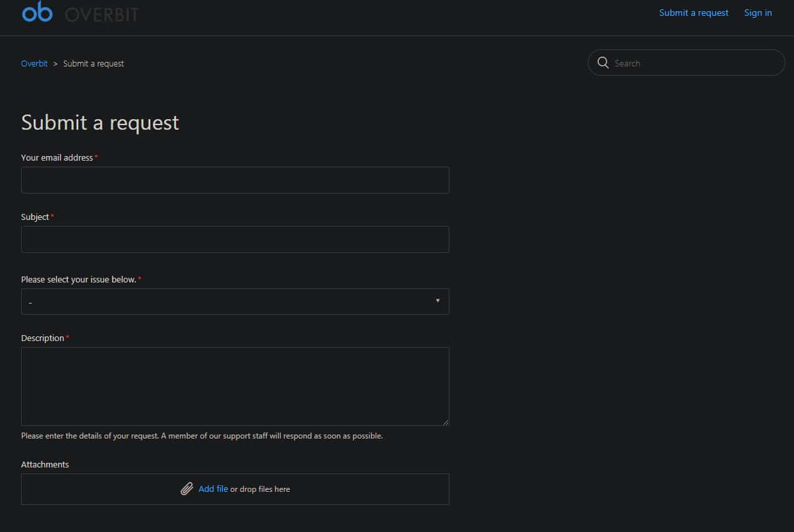The image size is (794, 532).
Task: Navigate to the Overbit breadcrumb link
Action: point(34,63)
